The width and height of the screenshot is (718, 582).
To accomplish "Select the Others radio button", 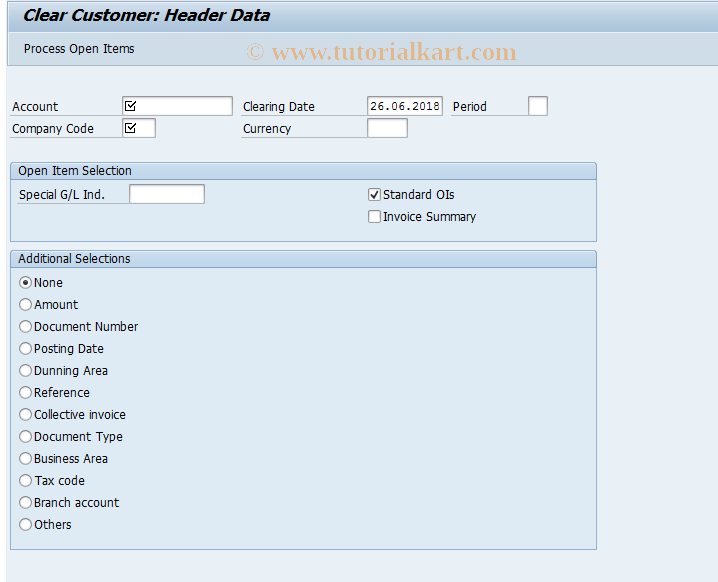I will pos(26,524).
